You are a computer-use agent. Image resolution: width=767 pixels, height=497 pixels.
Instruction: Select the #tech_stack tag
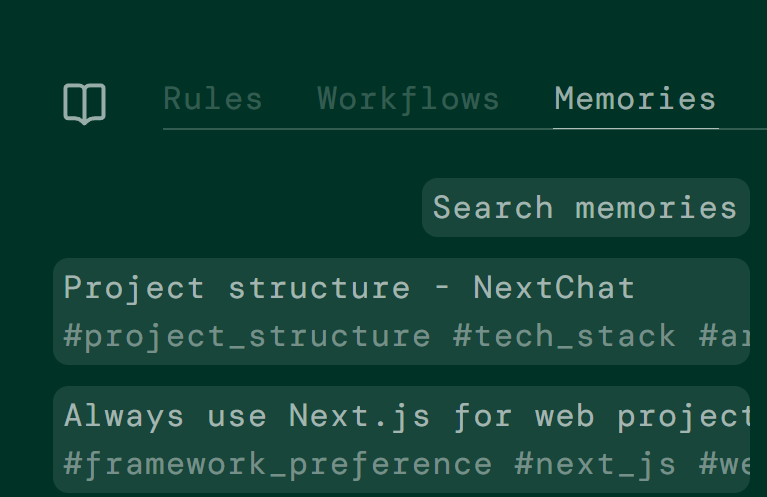[x=564, y=336]
